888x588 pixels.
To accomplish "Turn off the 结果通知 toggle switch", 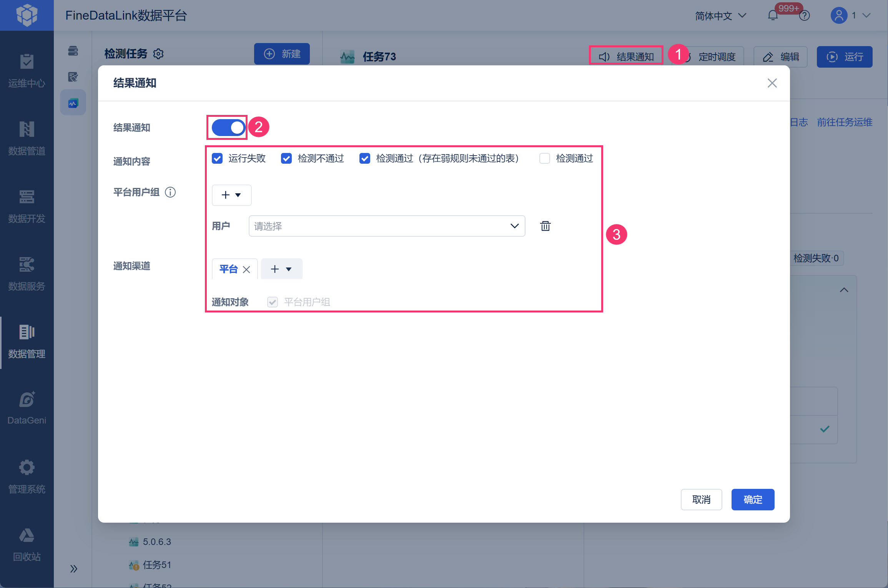I will click(x=228, y=128).
